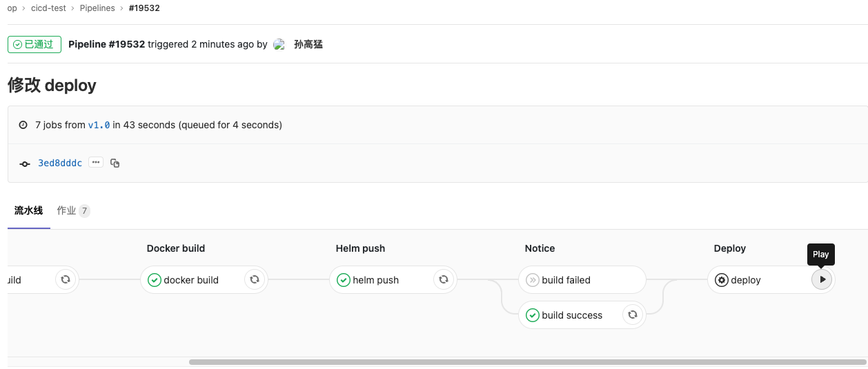Switch to the 作业 tab

point(72,210)
